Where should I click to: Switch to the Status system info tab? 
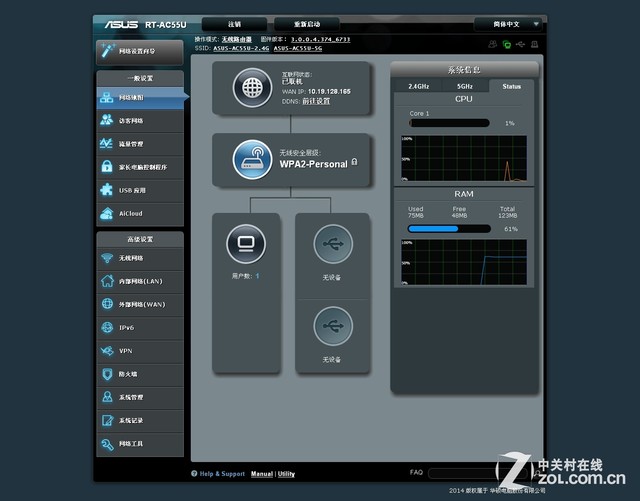coord(511,86)
